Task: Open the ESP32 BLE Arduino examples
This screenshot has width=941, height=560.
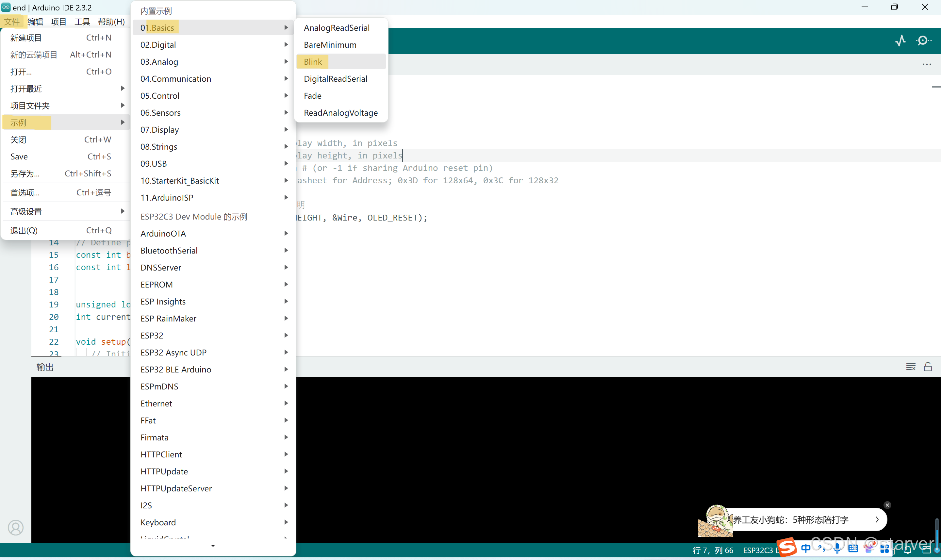Action: coord(213,369)
